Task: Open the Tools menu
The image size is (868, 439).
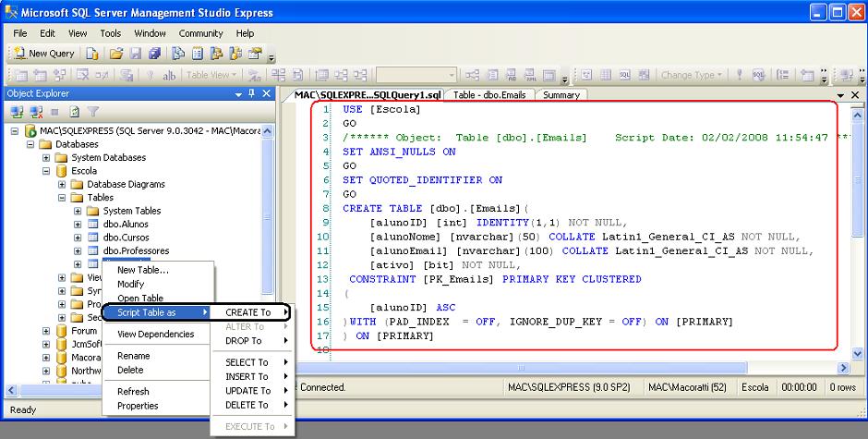Action: 111,33
